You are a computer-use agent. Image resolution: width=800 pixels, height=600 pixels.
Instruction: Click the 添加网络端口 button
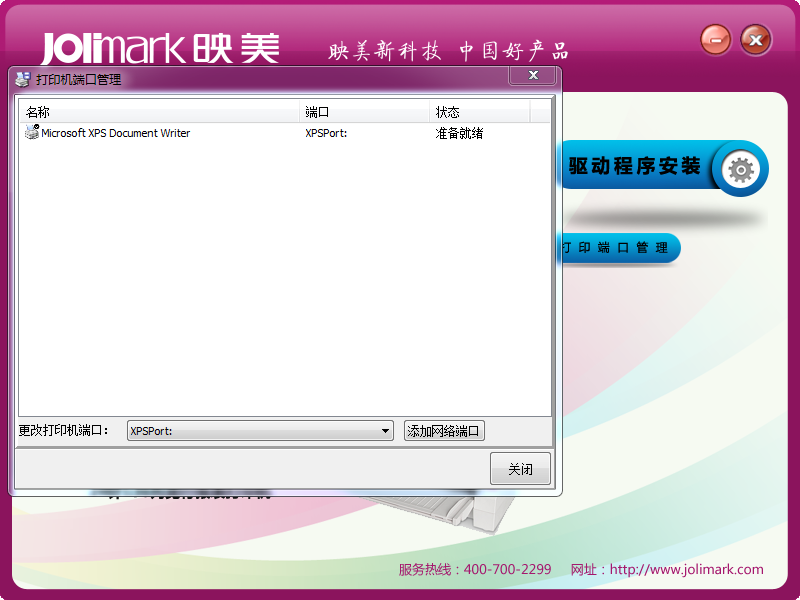tap(444, 431)
